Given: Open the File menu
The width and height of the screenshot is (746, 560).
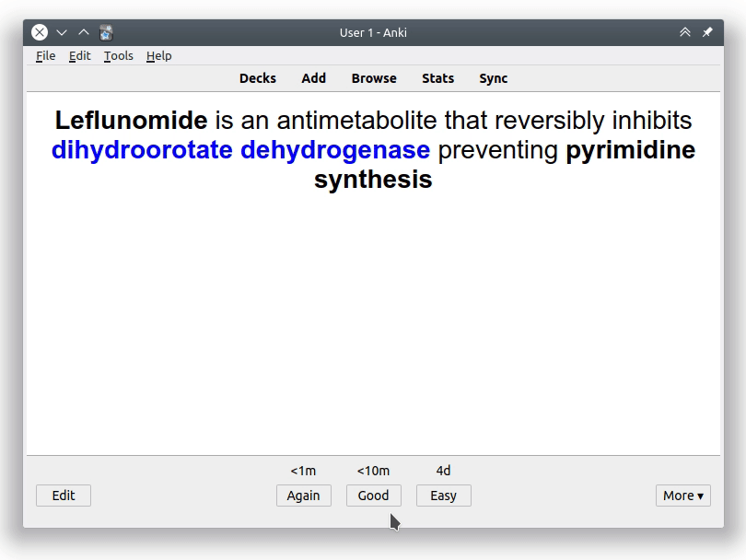Looking at the screenshot, I should point(45,56).
